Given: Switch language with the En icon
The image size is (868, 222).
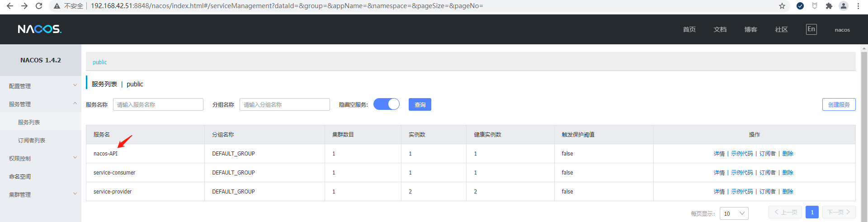Looking at the screenshot, I should click(x=811, y=29).
